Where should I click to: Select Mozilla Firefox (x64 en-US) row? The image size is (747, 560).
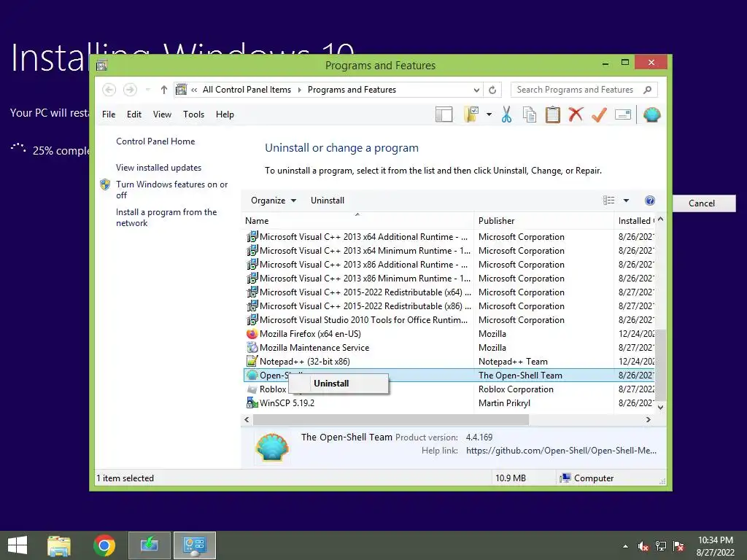449,334
